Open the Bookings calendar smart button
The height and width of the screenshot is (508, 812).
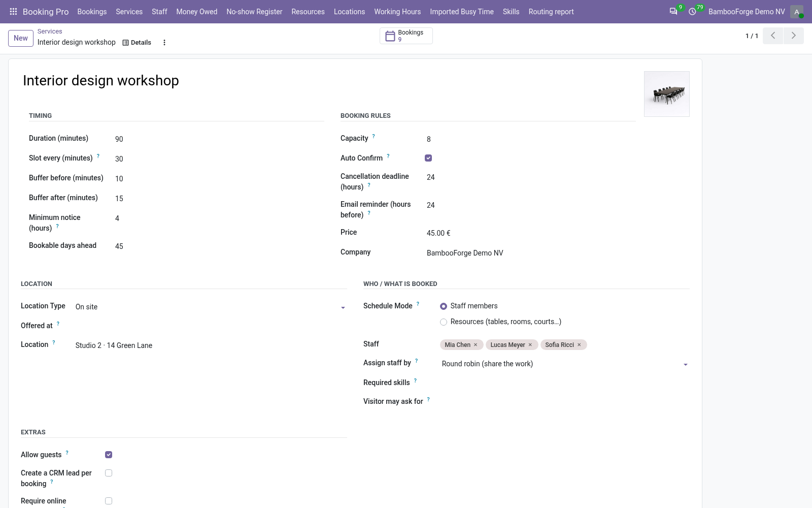(406, 36)
